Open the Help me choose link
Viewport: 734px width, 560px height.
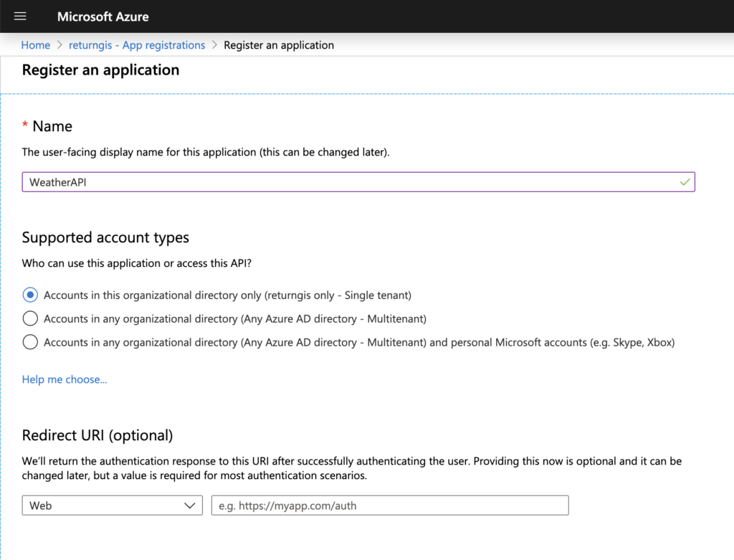coord(65,379)
